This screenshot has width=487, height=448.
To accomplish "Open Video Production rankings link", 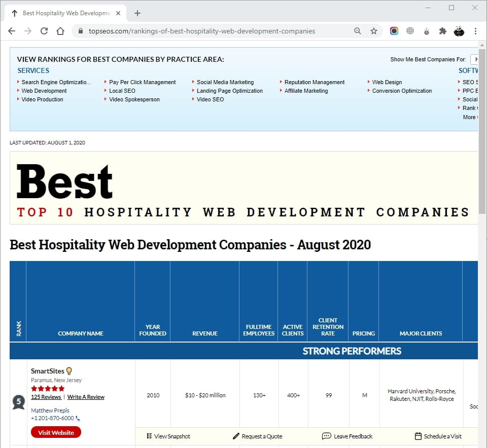I will click(x=42, y=100).
